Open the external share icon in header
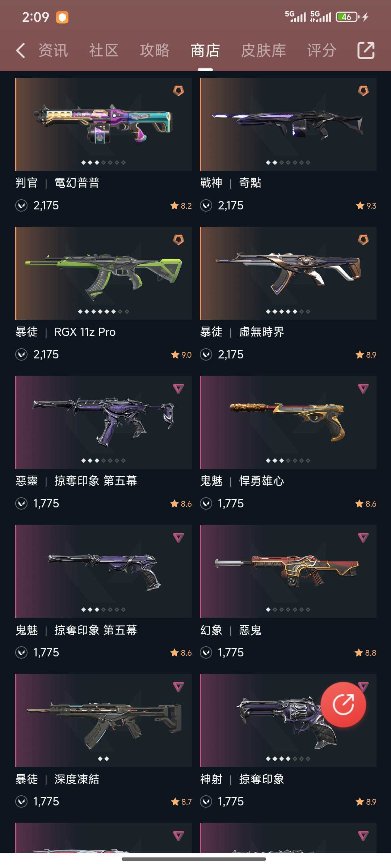The image size is (391, 868). click(366, 50)
